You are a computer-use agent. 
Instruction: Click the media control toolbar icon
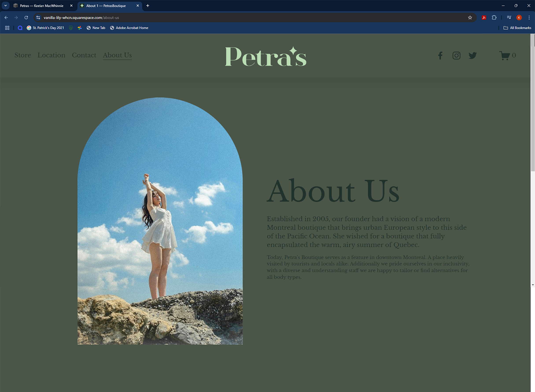point(509,18)
